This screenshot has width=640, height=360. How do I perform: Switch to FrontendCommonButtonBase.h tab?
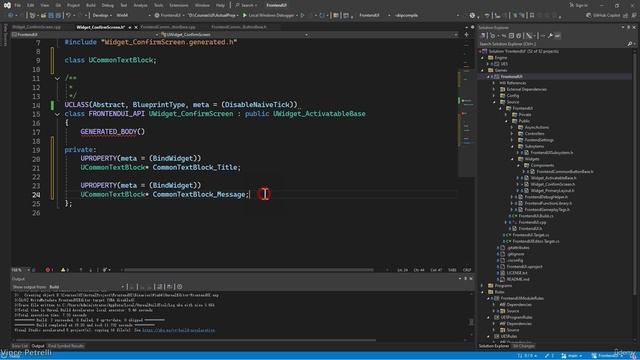239,27
